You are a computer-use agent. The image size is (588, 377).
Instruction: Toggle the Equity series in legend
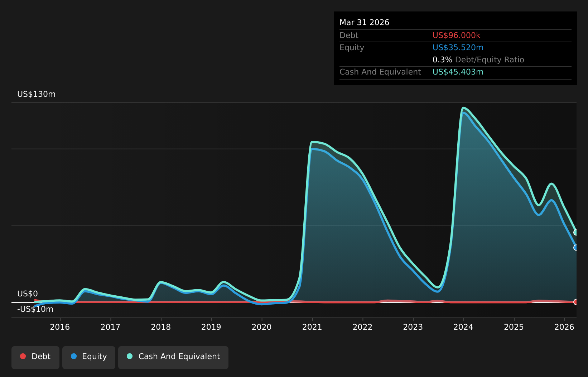[88, 357]
